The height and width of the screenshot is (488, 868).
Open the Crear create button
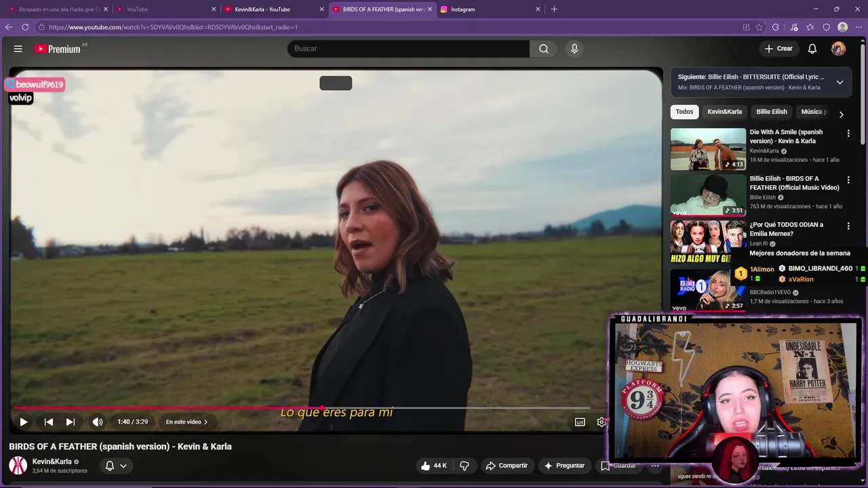778,49
